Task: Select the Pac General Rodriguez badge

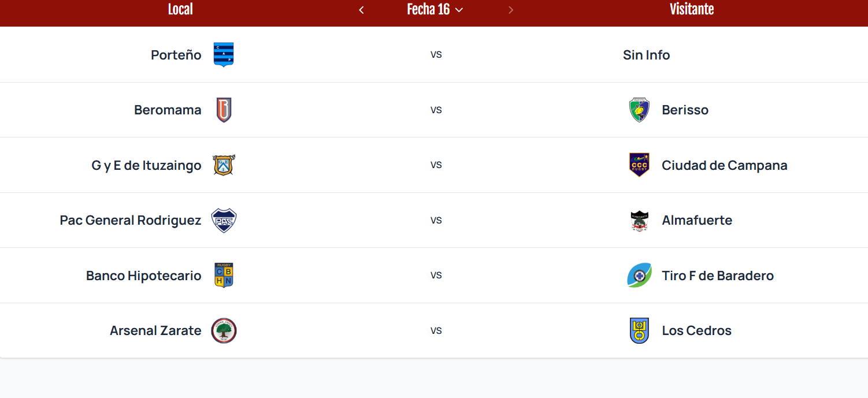Action: pyautogui.click(x=224, y=220)
